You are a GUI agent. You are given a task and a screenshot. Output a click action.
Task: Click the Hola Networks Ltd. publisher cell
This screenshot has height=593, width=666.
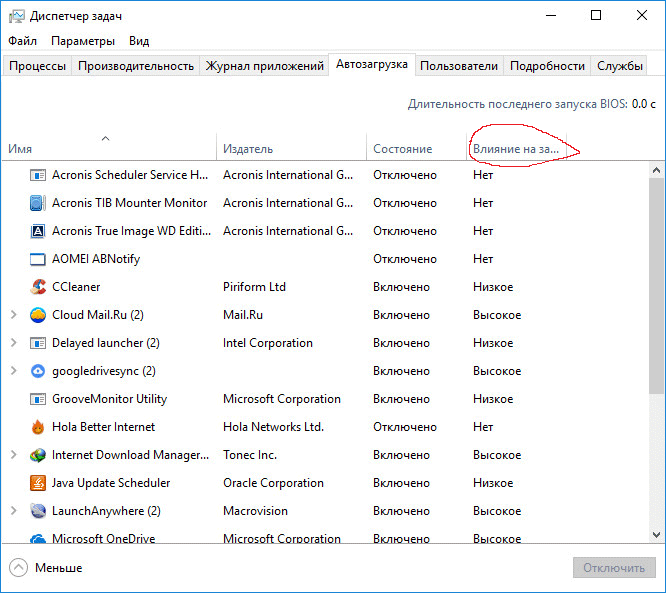click(274, 427)
